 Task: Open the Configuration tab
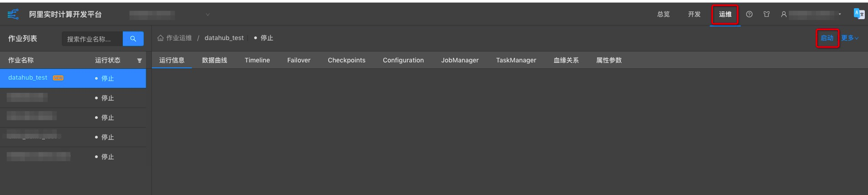tap(403, 60)
